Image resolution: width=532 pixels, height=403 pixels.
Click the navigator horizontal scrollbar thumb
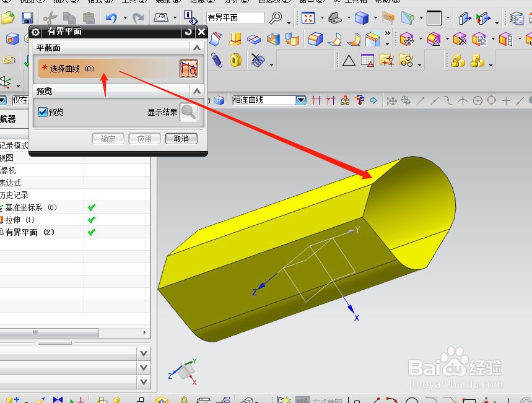pos(49,332)
